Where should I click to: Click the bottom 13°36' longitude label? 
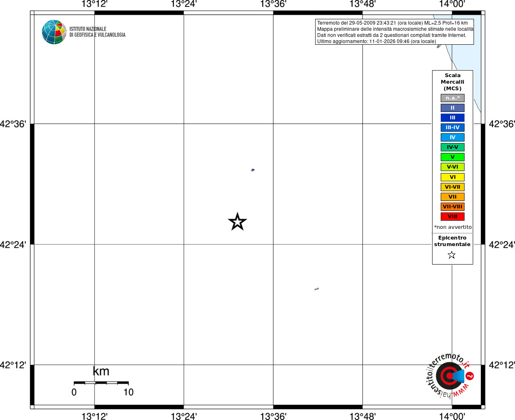[273, 416]
